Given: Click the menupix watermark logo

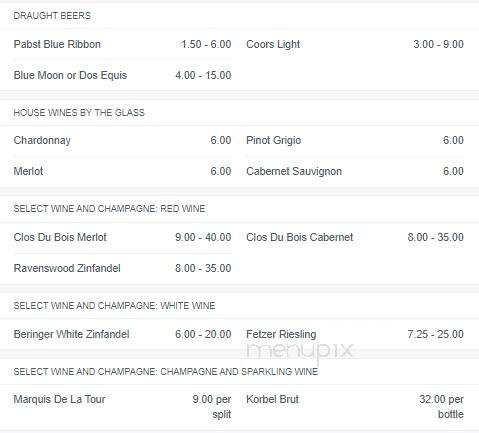Looking at the screenshot, I should coord(299,352).
